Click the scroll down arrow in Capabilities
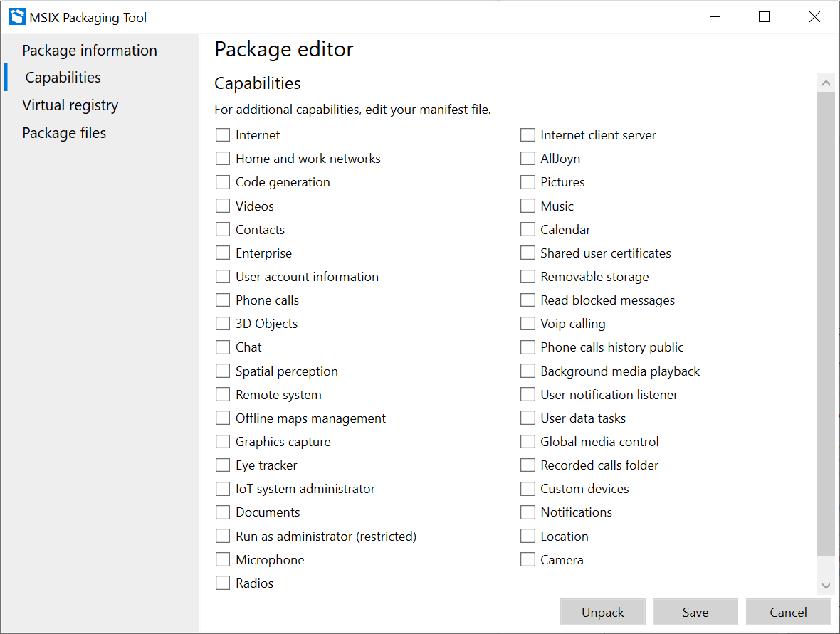This screenshot has width=840, height=634. point(826,586)
